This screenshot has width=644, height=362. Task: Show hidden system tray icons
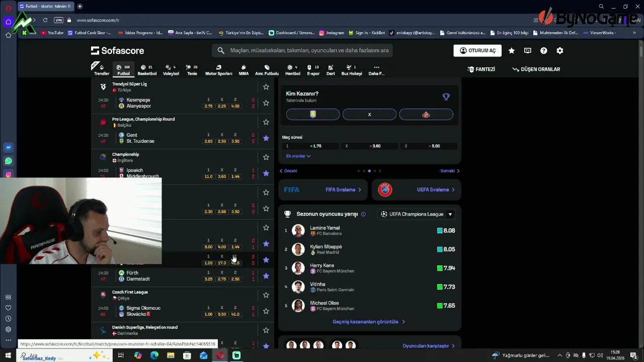click(x=560, y=355)
